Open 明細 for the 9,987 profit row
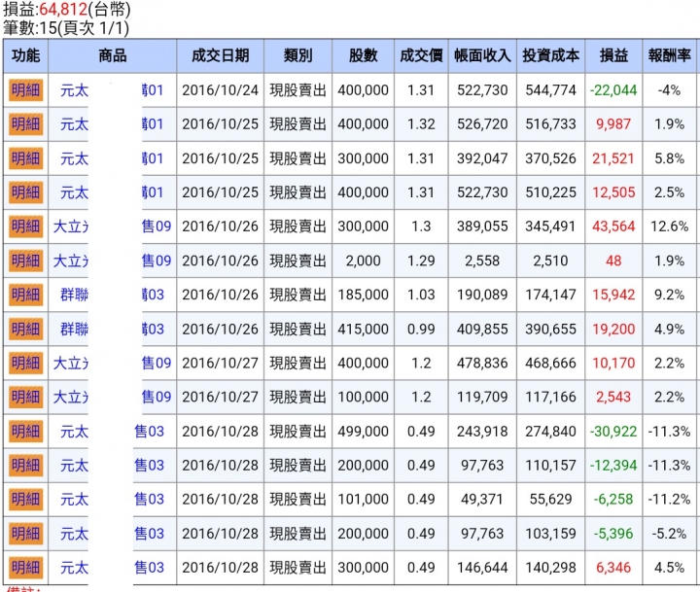Image resolution: width=700 pixels, height=592 pixels. (x=25, y=124)
